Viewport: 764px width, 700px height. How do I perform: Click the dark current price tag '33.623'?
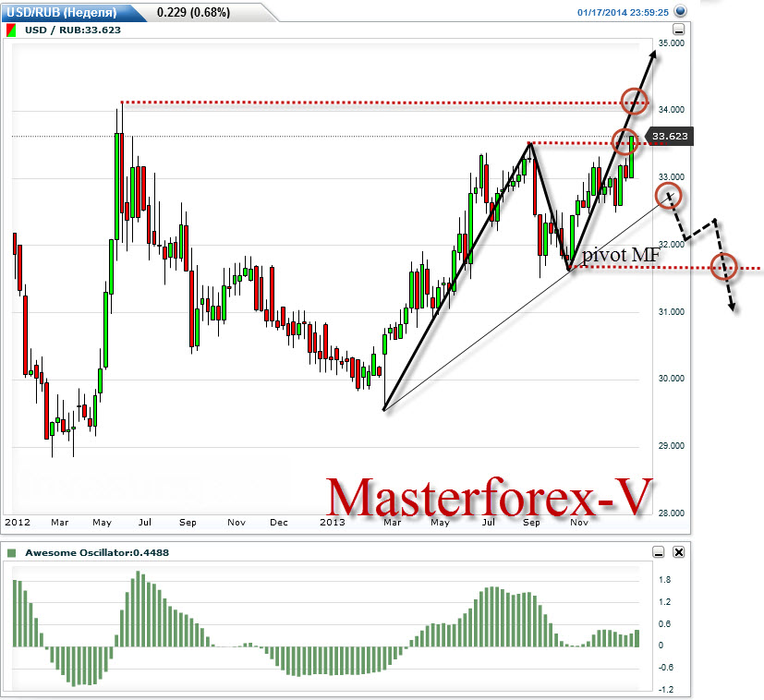[x=670, y=137]
